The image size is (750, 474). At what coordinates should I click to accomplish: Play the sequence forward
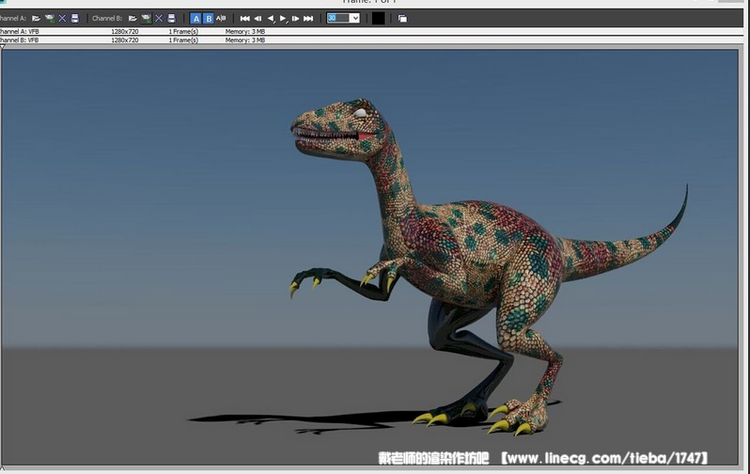(x=283, y=19)
